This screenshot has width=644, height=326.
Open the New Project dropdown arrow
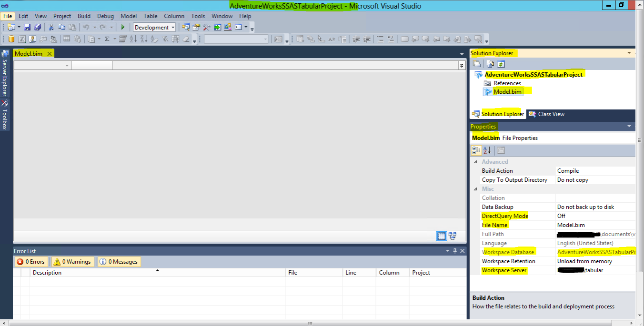pyautogui.click(x=19, y=27)
